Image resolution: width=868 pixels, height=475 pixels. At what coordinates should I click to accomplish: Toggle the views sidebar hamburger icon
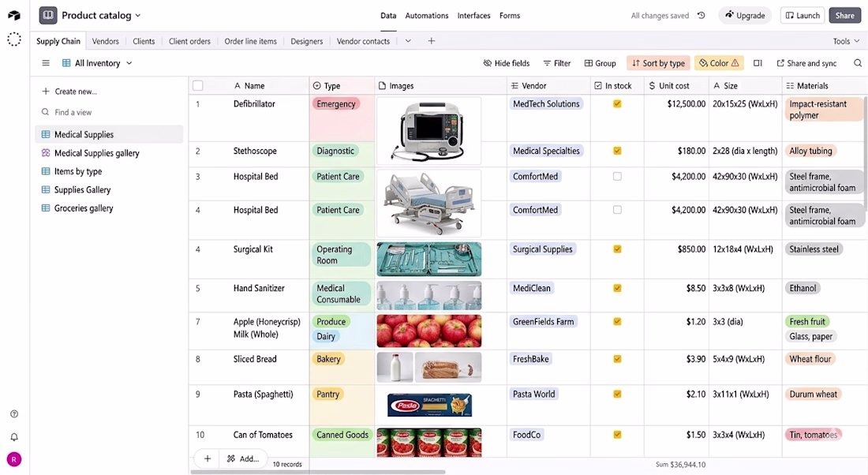coord(46,63)
